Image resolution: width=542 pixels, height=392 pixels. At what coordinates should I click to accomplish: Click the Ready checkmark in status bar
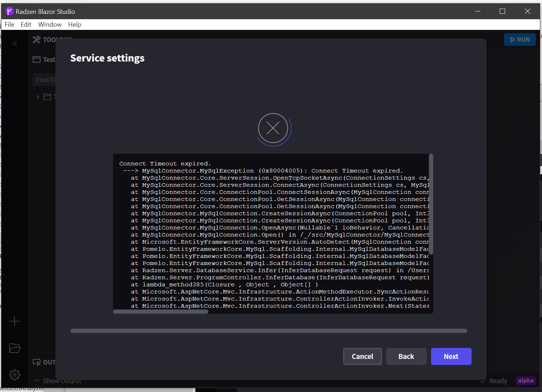(483, 380)
